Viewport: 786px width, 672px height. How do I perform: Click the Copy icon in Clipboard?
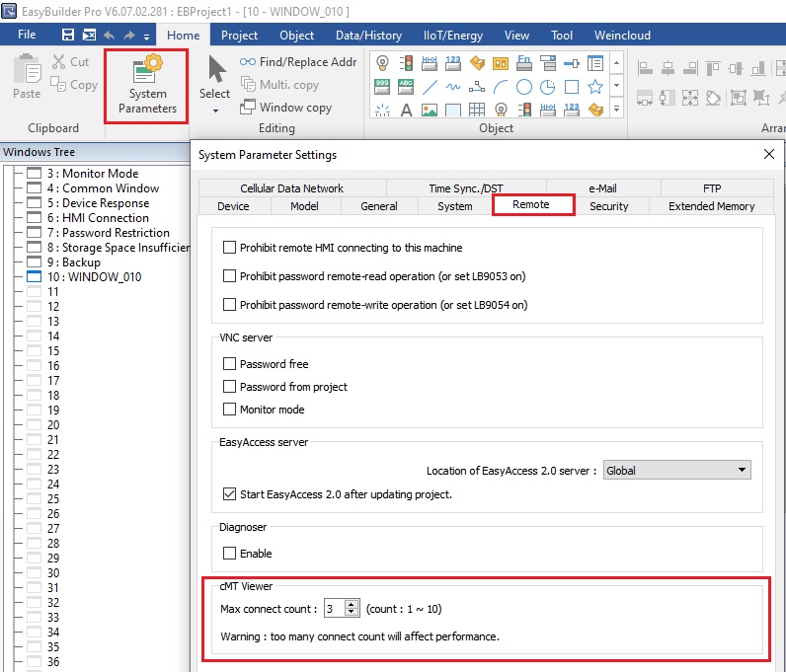pos(58,84)
